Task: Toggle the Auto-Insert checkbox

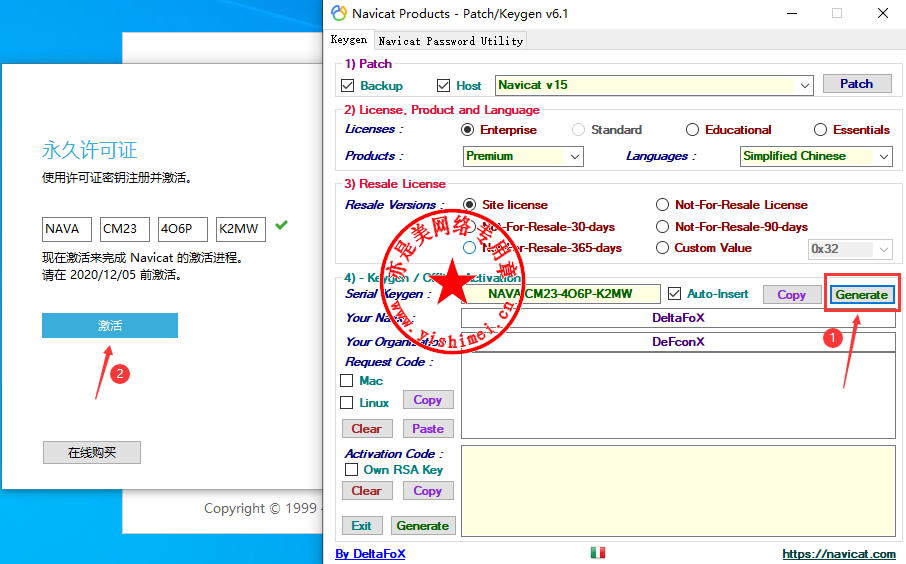Action: (674, 294)
